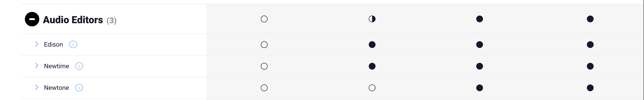This screenshot has height=100, width=644.
Task: Expand the Newtone row chevron
Action: [37, 87]
